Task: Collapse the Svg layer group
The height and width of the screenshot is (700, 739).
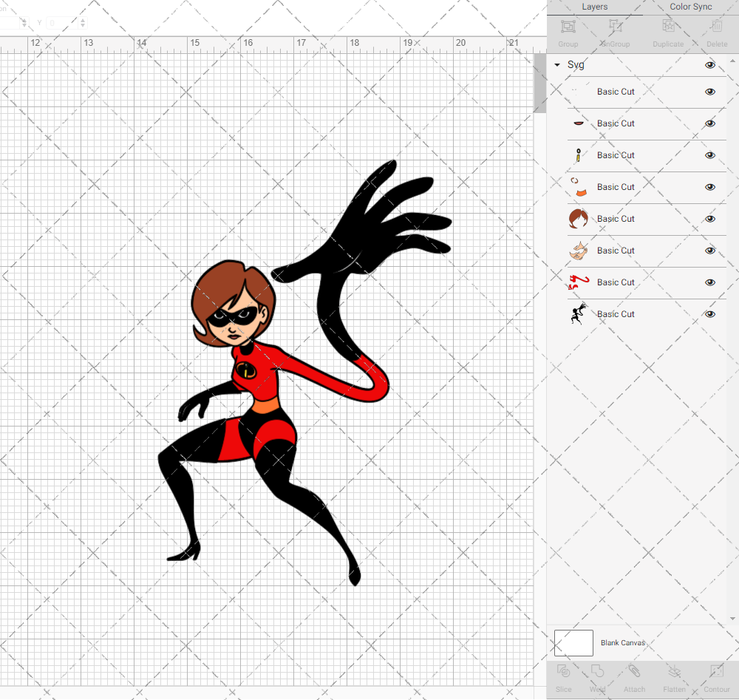Action: coord(557,64)
